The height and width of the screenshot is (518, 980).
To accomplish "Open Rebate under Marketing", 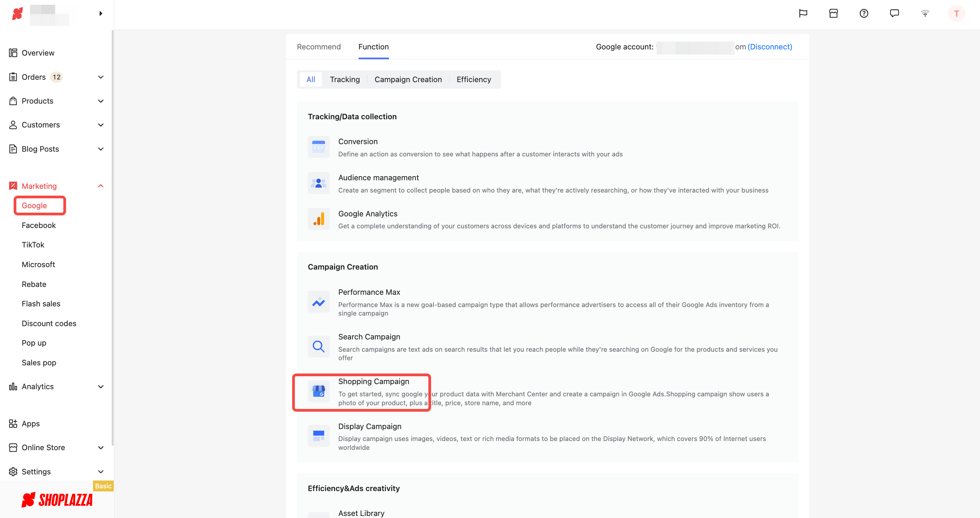I will (34, 284).
